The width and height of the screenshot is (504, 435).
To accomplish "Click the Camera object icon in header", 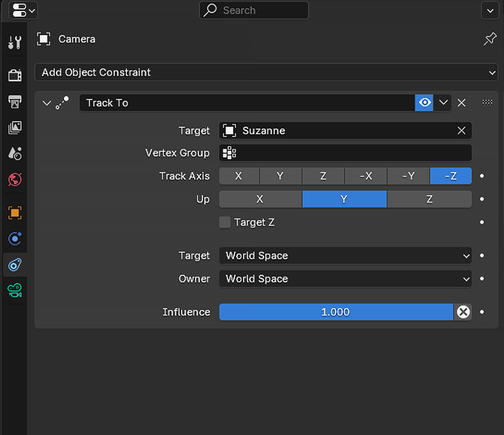I will [x=44, y=39].
